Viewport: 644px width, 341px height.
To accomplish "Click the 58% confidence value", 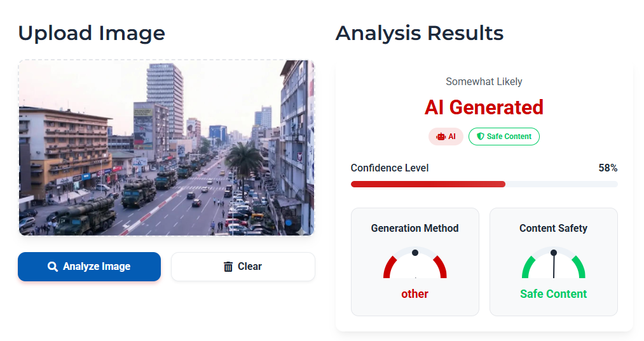I will click(x=608, y=168).
